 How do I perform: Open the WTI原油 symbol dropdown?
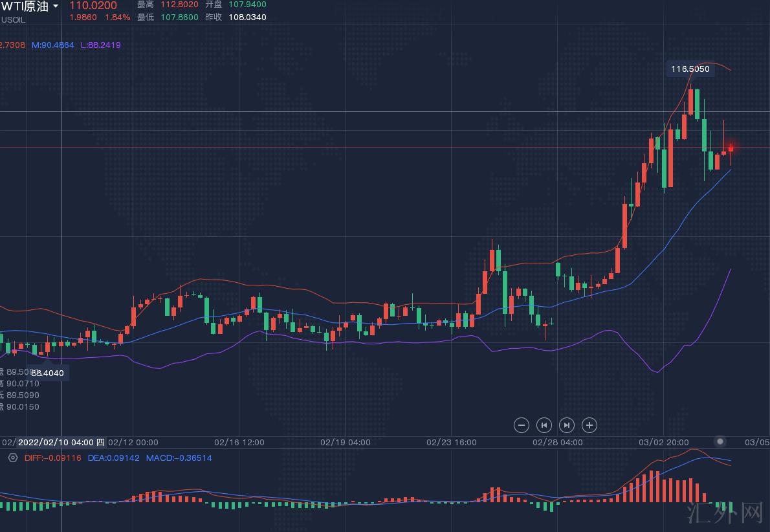tap(55, 6)
